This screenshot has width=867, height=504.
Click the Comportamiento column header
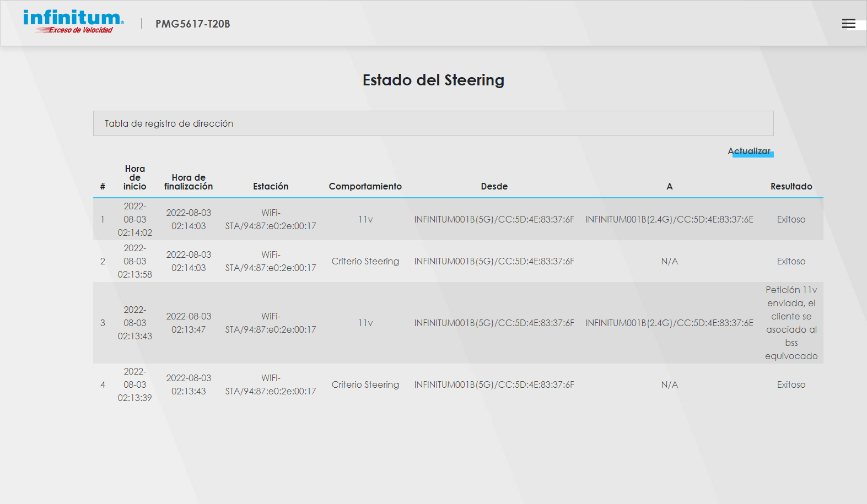click(x=365, y=187)
